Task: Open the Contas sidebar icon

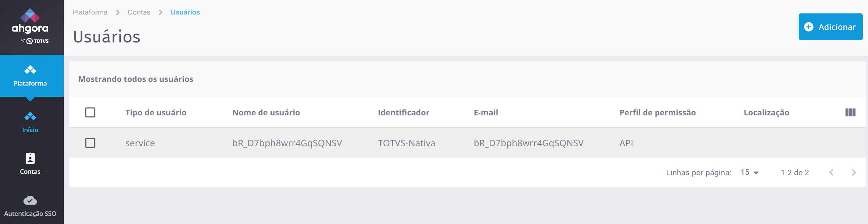Action: [x=30, y=159]
